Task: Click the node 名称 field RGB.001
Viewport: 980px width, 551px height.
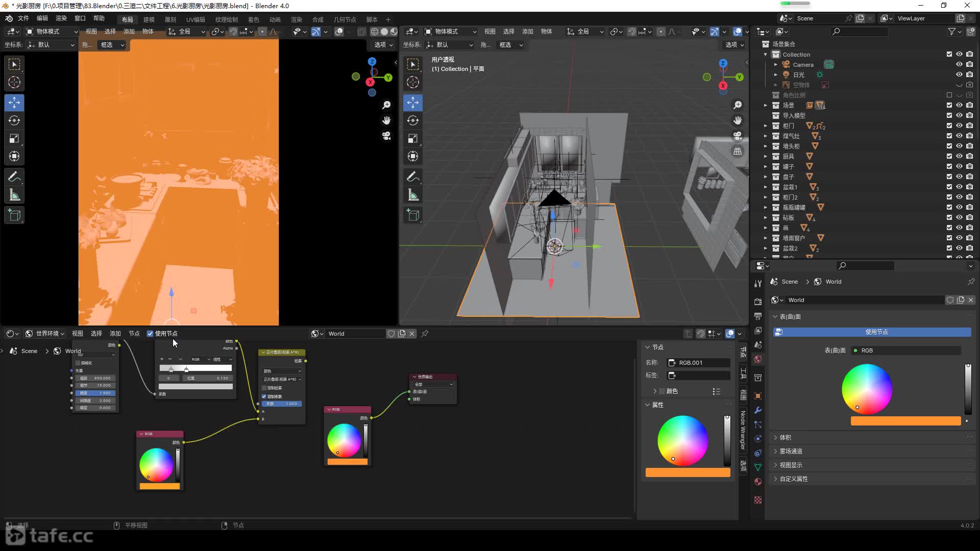Action: click(699, 363)
